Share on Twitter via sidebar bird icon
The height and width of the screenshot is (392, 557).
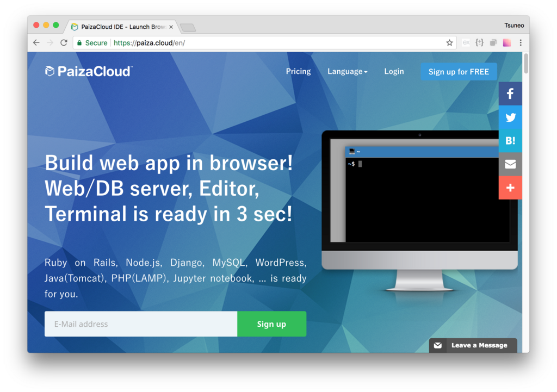[x=510, y=117]
